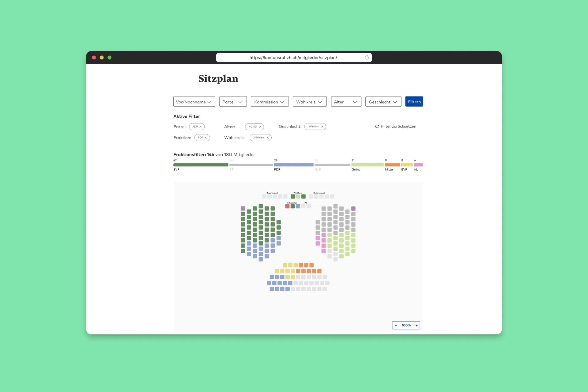Expand the Kommission dropdown
Screen dimensions: 588x392
click(x=269, y=102)
